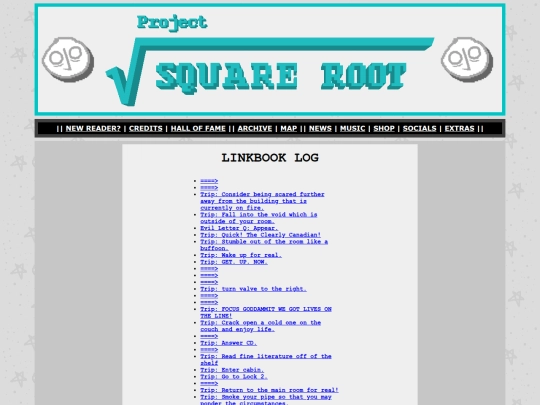
Task: Click ====> link between 'Go to Lock 2' and 'Return to main room'
Action: click(x=209, y=383)
